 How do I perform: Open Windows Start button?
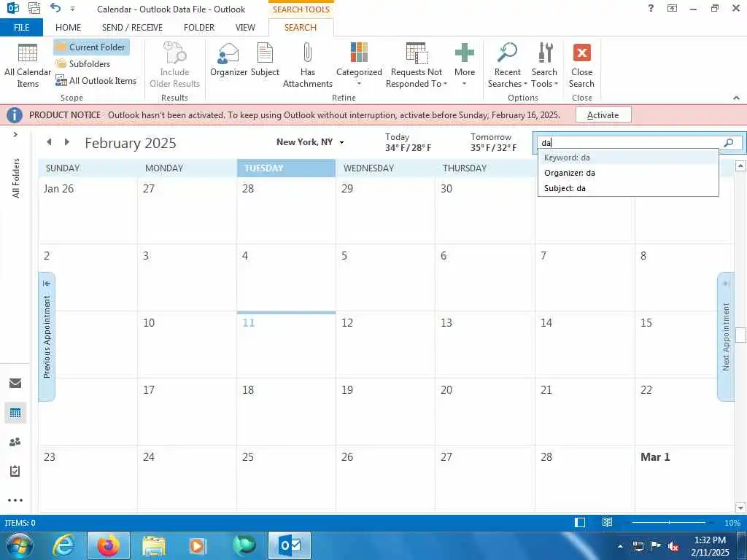(20, 545)
